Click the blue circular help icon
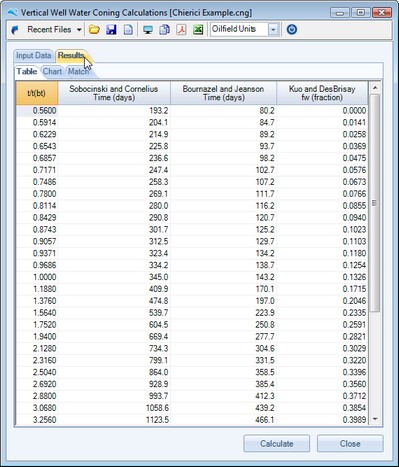Screen dimensions: 399x467 [292, 30]
